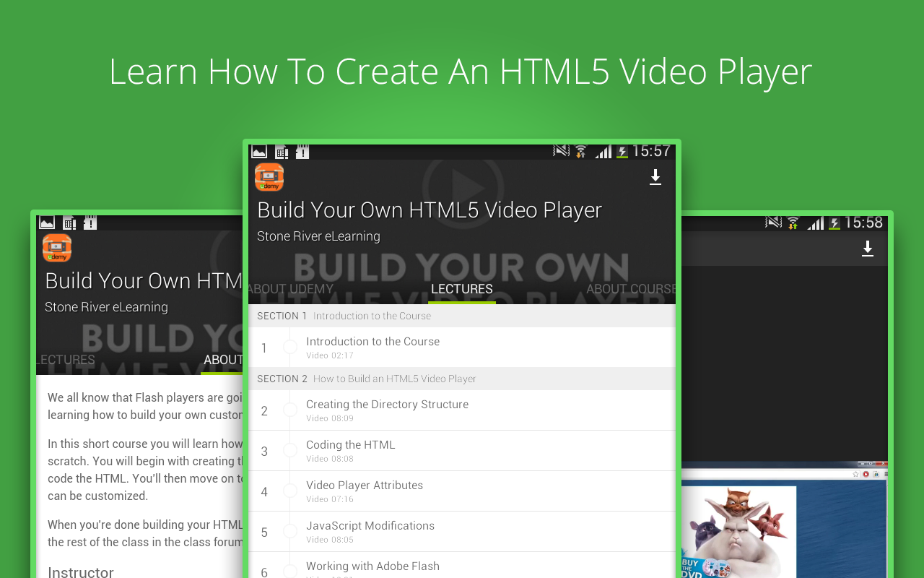Viewport: 924px width, 578px height.
Task: Click headline Learn How To Create An HTML5 Video Player
Action: (x=461, y=72)
